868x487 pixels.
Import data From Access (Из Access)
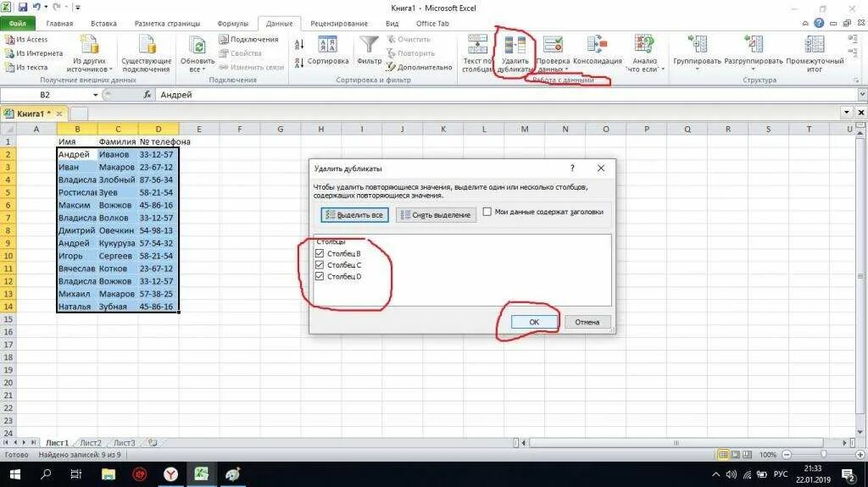pos(26,39)
